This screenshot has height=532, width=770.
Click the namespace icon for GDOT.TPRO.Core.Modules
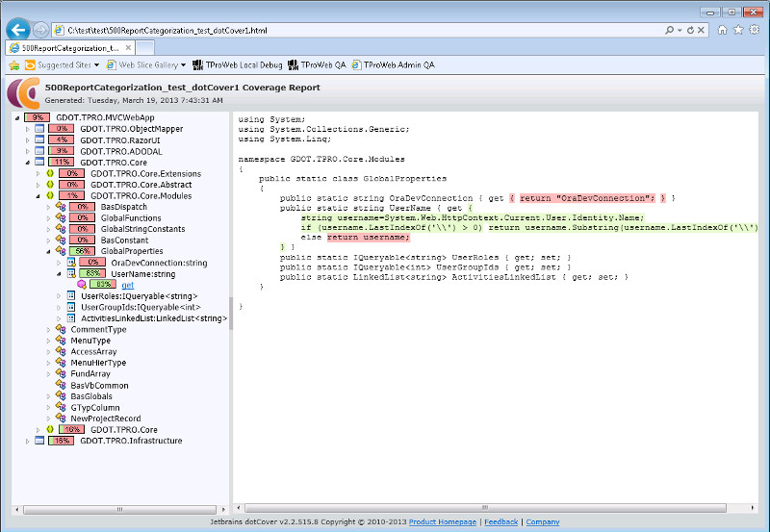pos(50,195)
